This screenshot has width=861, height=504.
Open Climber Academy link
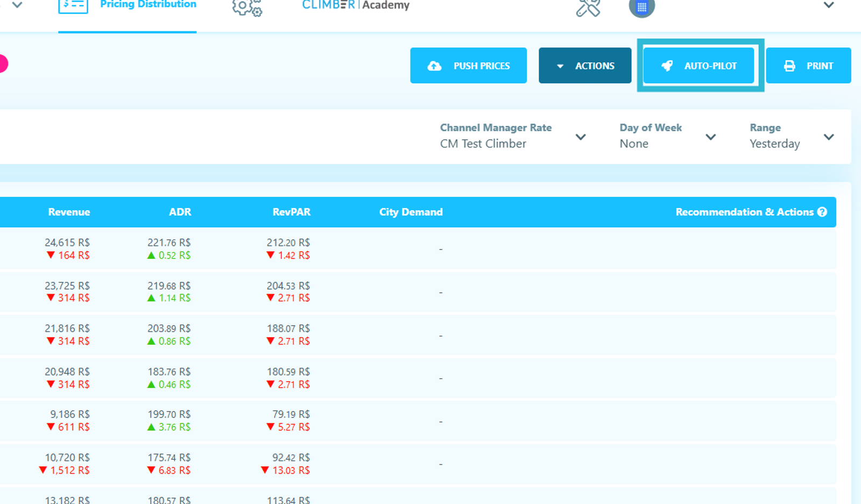coord(356,5)
